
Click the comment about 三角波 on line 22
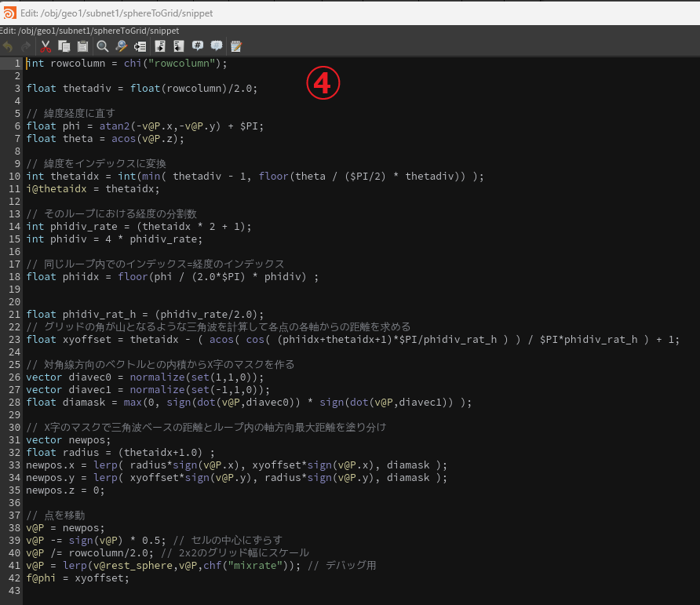pyautogui.click(x=218, y=327)
